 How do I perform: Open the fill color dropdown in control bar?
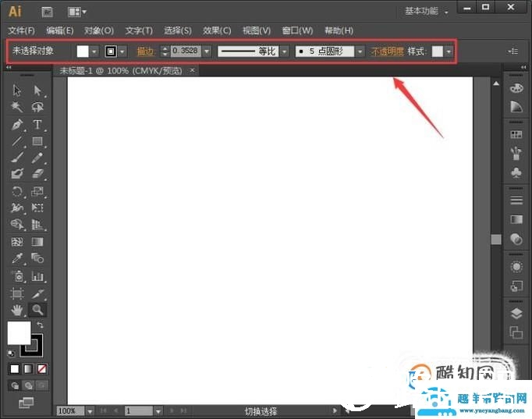click(94, 52)
